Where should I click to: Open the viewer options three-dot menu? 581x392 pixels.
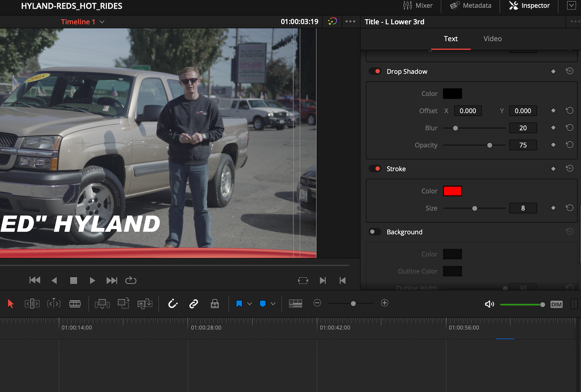click(x=350, y=21)
